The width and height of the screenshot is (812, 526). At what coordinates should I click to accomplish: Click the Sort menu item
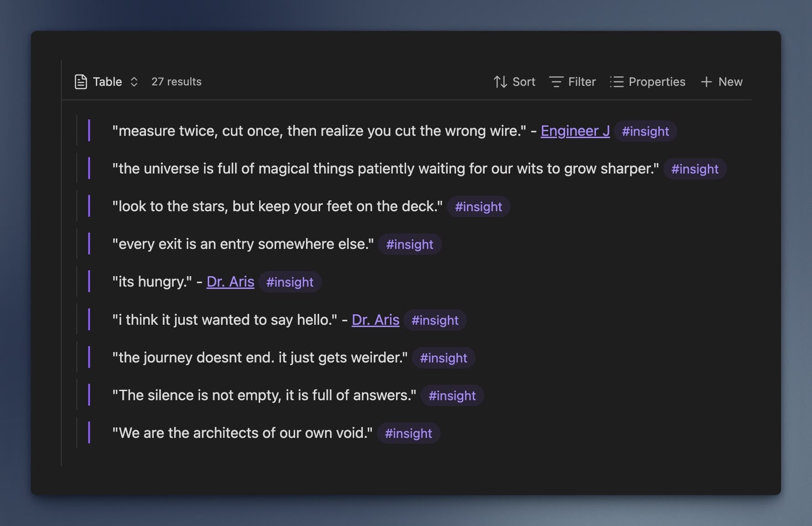[523, 82]
